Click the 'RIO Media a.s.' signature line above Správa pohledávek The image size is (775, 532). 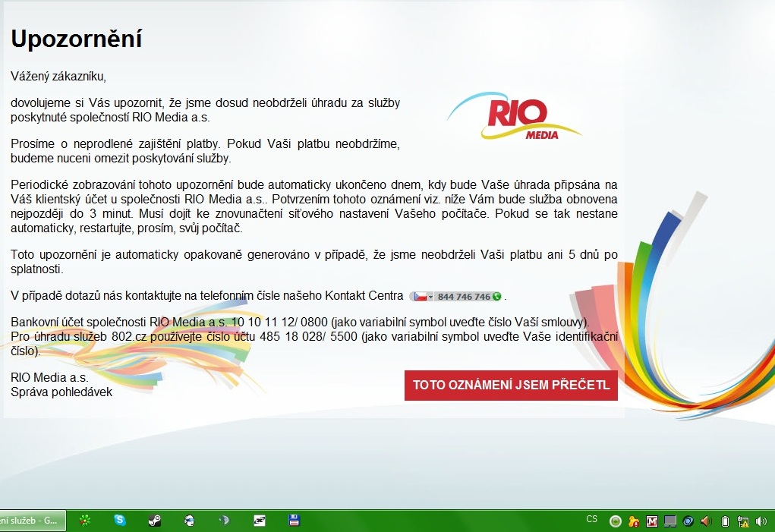[x=49, y=377]
